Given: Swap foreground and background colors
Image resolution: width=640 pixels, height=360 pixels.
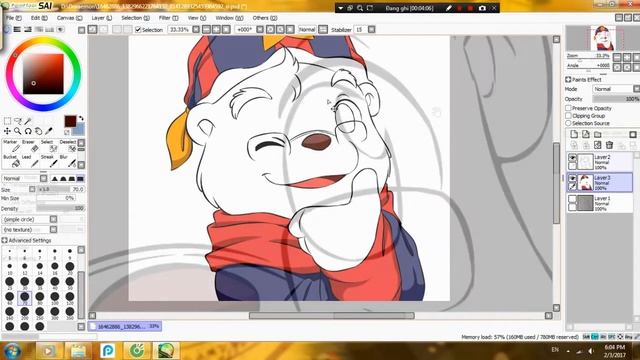Looking at the screenshot, I should [x=81, y=118].
